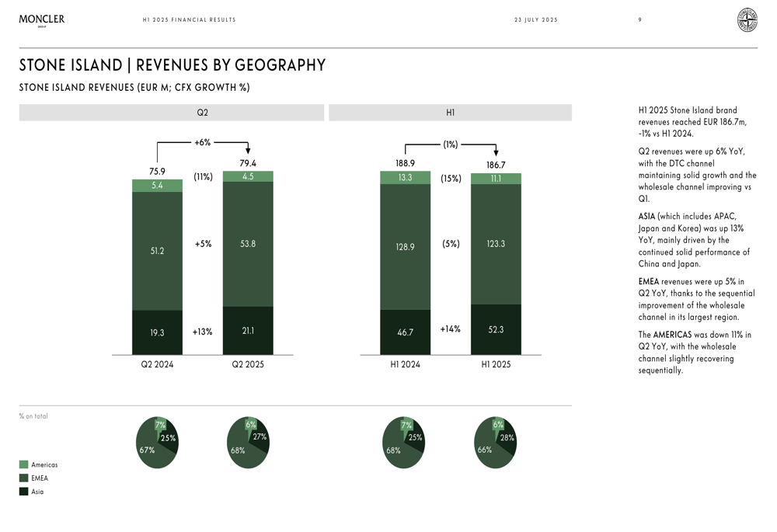Click the '25%' slice label in the Q2 2024 pie
The height and width of the screenshot is (532, 777).
point(168,438)
